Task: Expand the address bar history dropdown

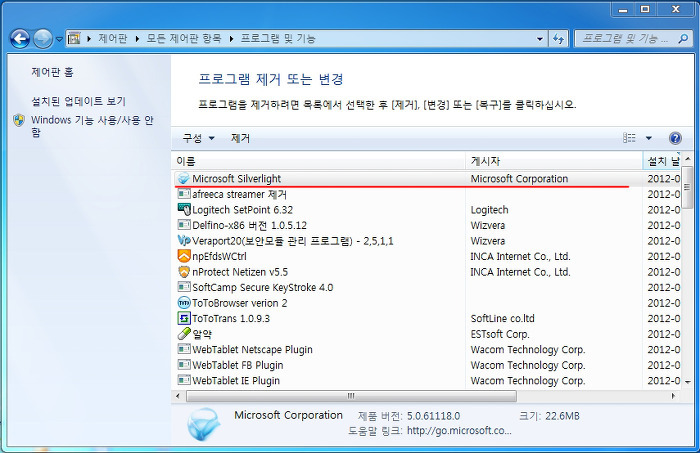Action: [x=540, y=39]
